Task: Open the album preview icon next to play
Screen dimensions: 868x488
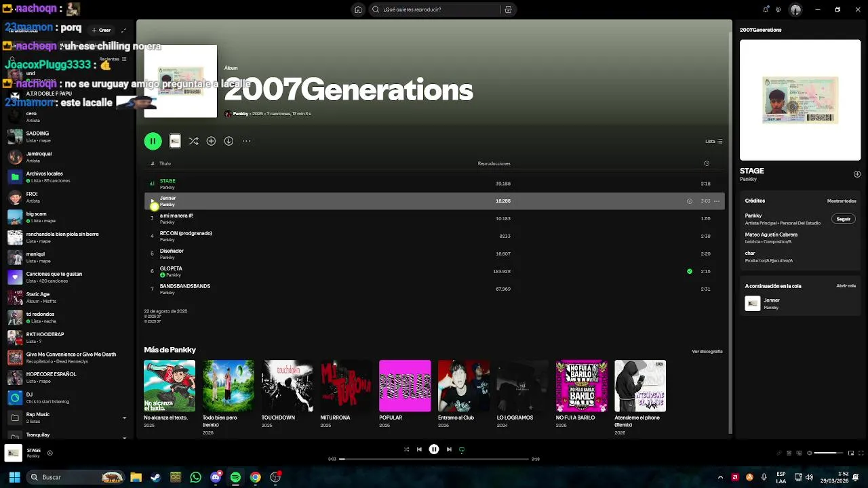Action: tap(175, 141)
